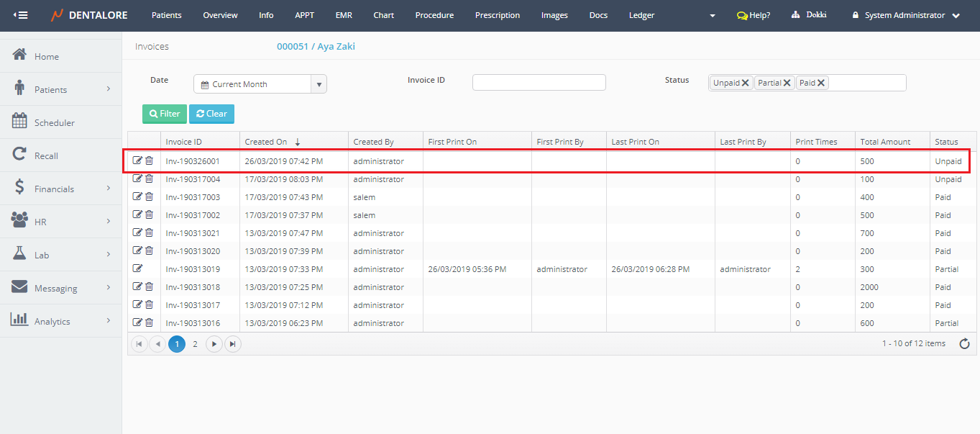This screenshot has height=434, width=980.
Task: Open the Ledger tab in top navigation
Action: click(x=641, y=15)
